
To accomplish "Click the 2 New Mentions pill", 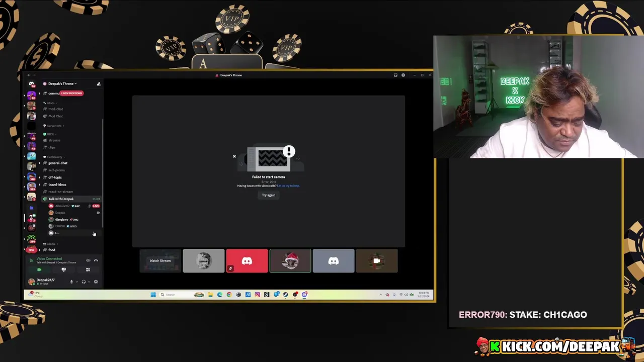I will (71, 93).
